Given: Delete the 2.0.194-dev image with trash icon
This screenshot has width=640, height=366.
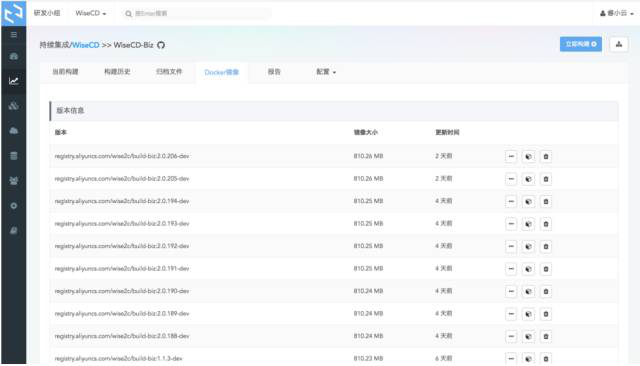Looking at the screenshot, I should (546, 201).
